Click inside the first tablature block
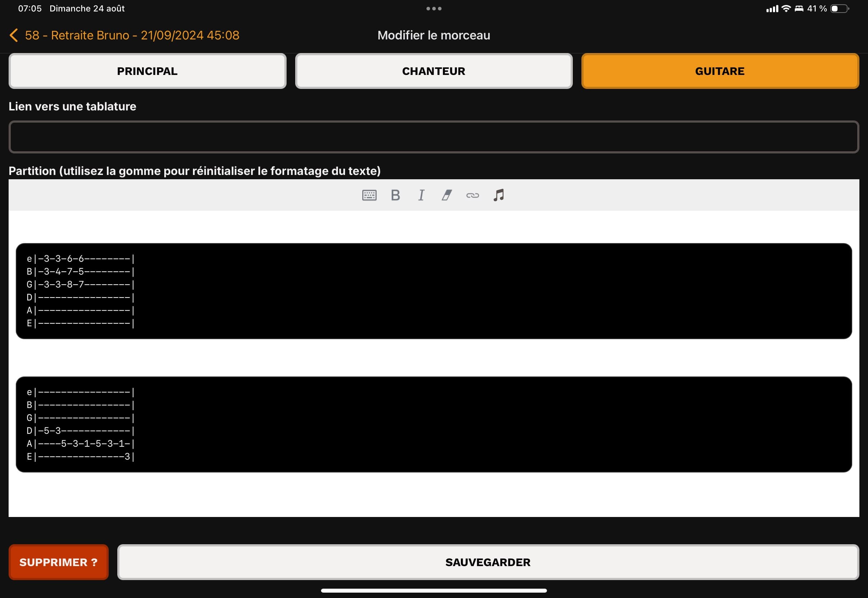This screenshot has width=868, height=598. (x=434, y=291)
